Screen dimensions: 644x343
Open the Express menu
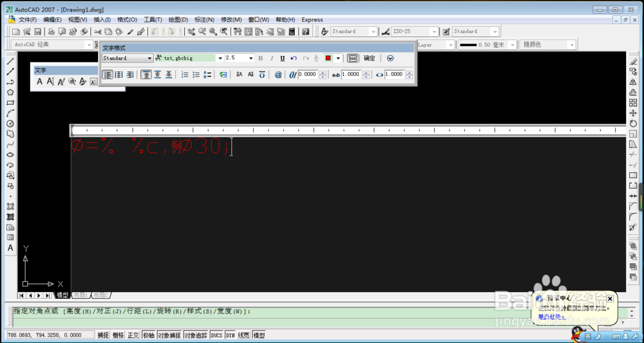point(312,20)
